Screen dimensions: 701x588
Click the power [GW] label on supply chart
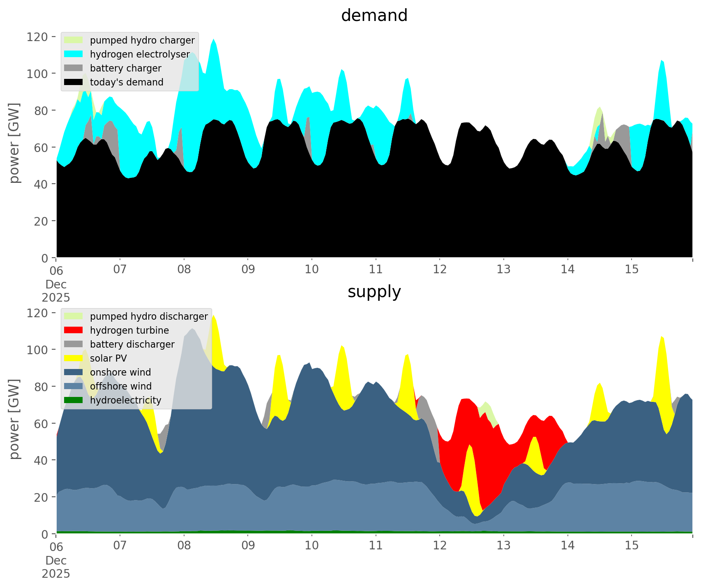[x=14, y=419]
